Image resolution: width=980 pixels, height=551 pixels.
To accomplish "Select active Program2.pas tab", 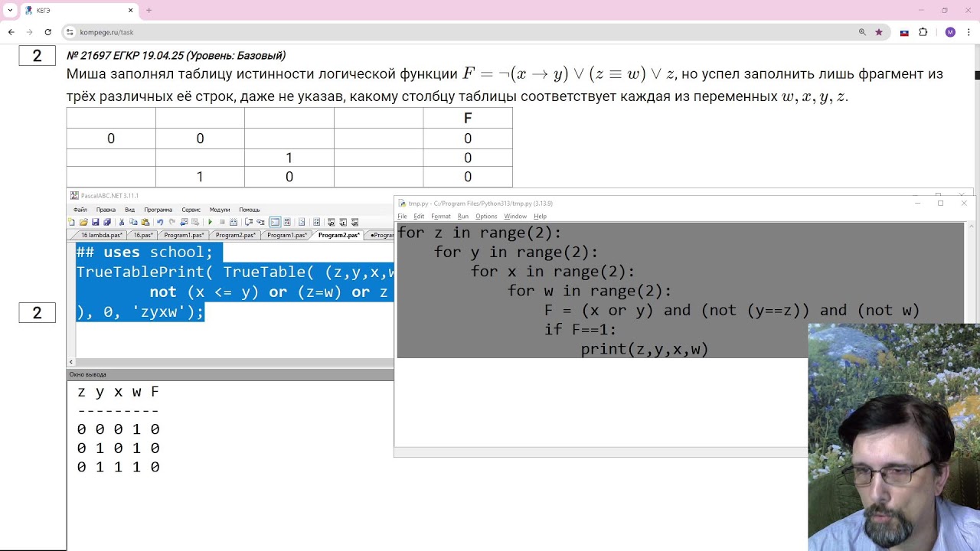I will pyautogui.click(x=339, y=235).
